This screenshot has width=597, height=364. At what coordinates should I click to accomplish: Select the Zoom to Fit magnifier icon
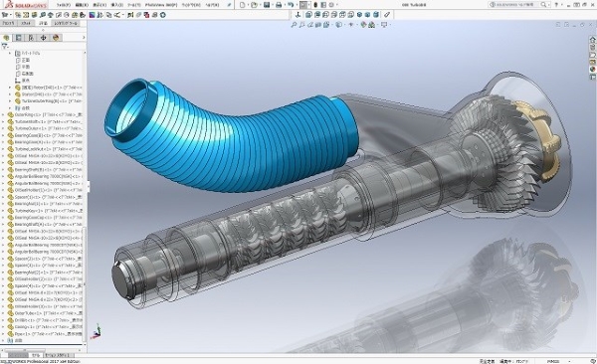(294, 25)
